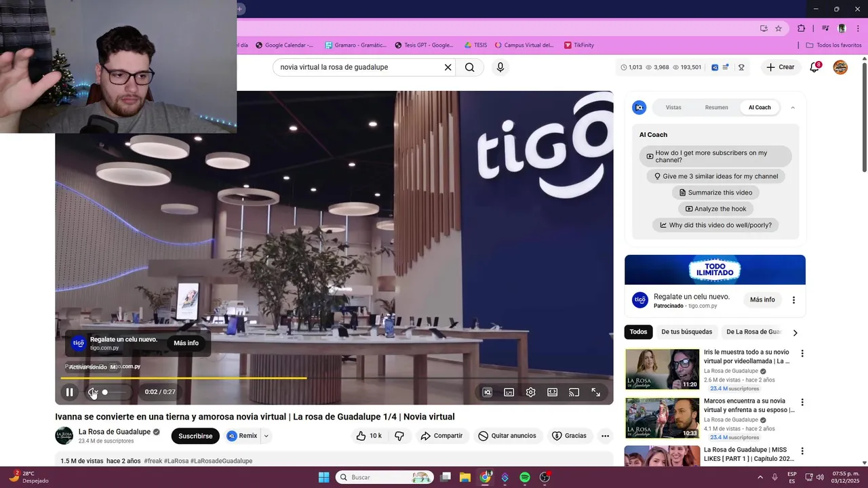Select the Todos filter chip

pos(638,332)
